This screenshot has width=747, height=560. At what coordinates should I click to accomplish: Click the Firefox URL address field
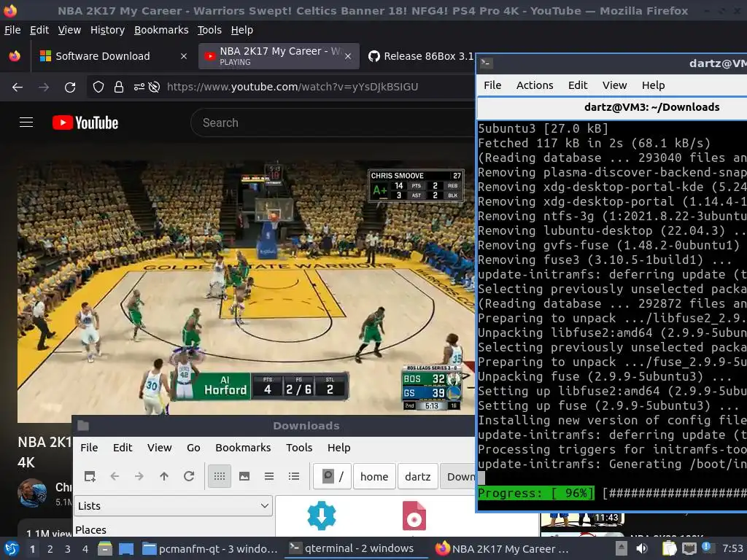[292, 87]
